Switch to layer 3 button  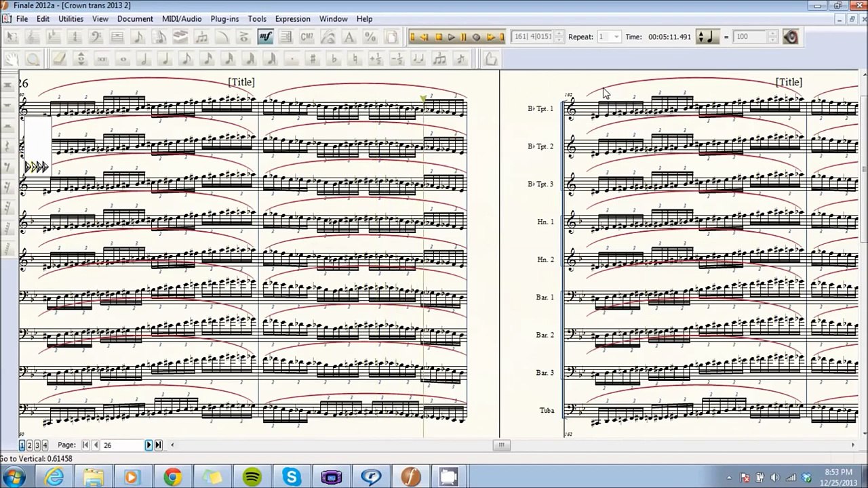point(37,445)
